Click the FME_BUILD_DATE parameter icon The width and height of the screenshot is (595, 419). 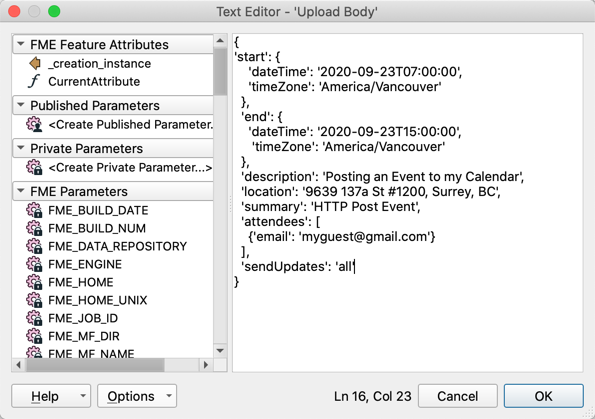pos(34,210)
